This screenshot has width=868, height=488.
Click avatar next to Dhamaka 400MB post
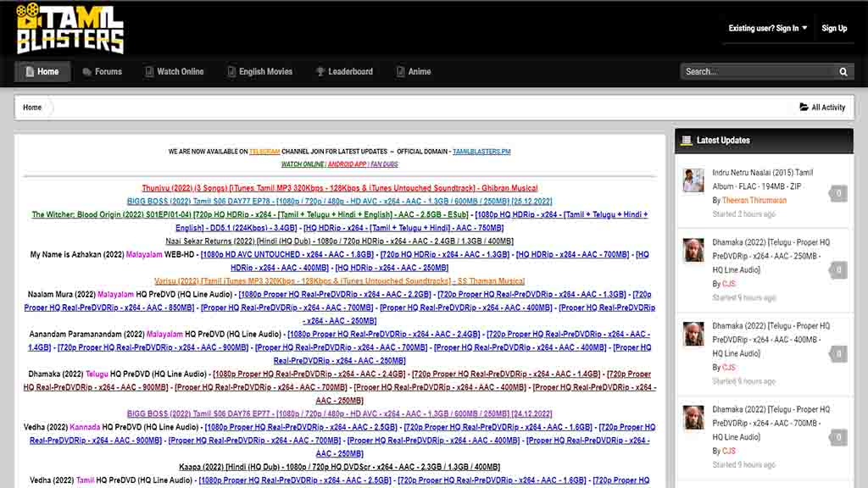click(x=693, y=334)
